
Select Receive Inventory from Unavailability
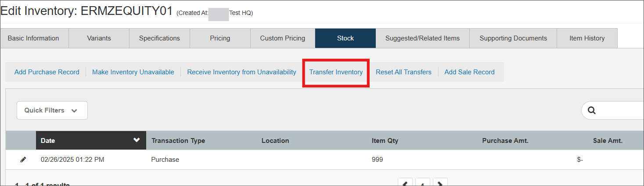(241, 72)
